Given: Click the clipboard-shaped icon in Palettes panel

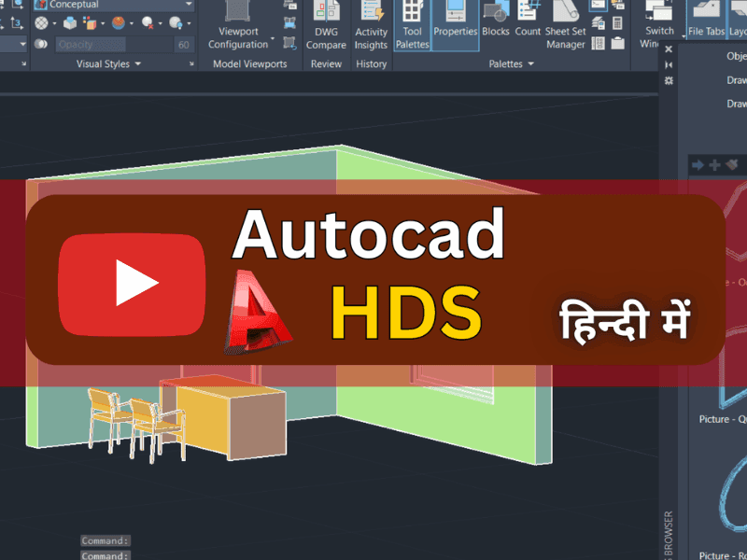Looking at the screenshot, I should pyautogui.click(x=618, y=43).
